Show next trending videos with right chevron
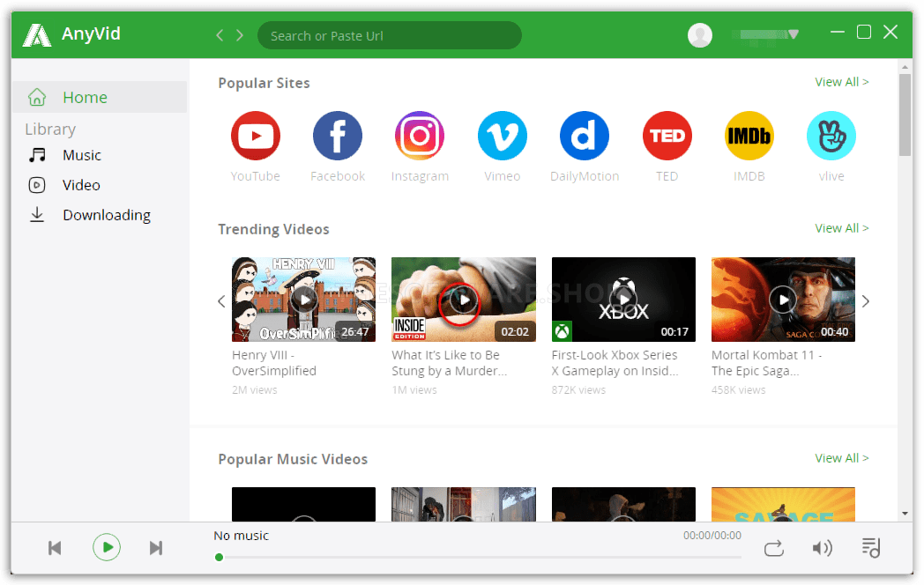924x585 pixels. coord(865,301)
